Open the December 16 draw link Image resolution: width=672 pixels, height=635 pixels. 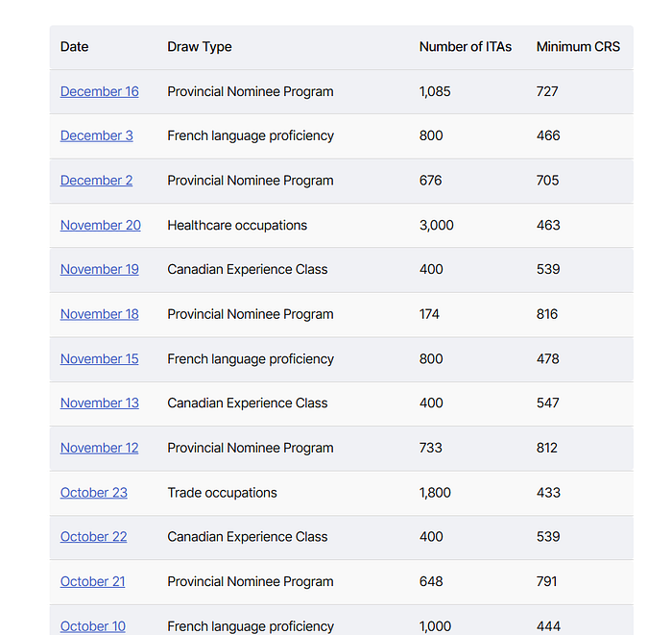[99, 92]
